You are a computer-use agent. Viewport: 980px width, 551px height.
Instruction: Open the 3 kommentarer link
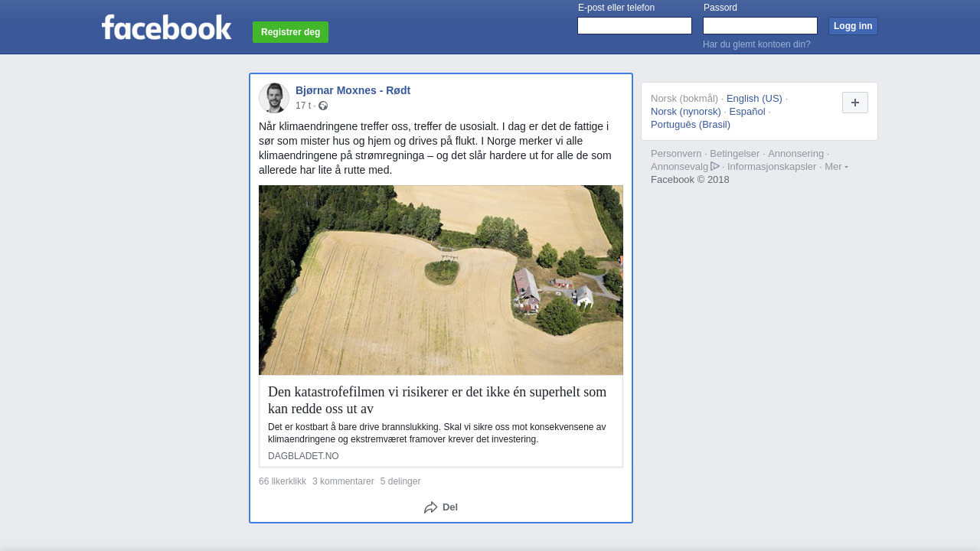[343, 481]
